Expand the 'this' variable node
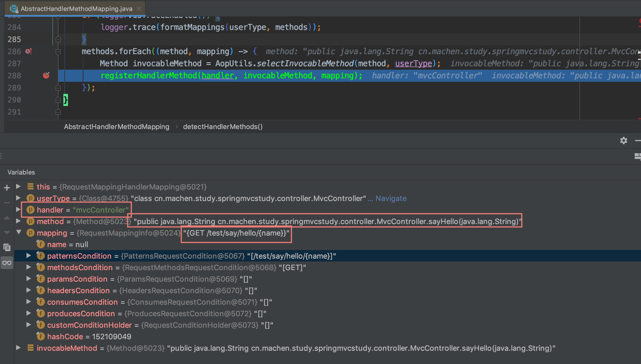Screen dimensions: 641x364 point(18,186)
